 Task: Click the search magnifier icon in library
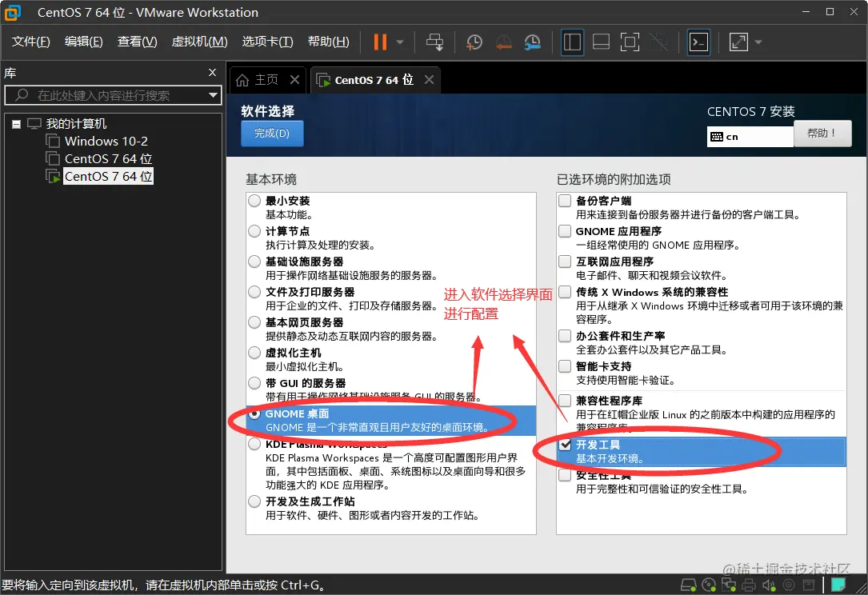[21, 95]
